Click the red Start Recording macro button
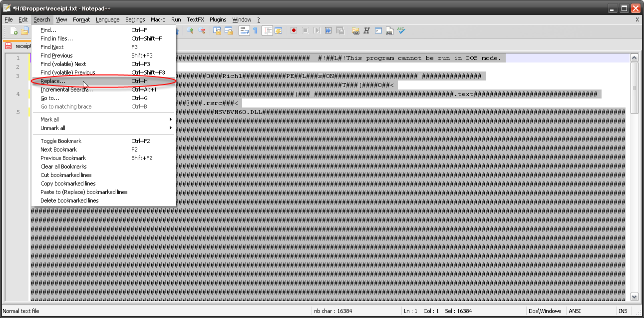This screenshot has width=644, height=318. pyautogui.click(x=294, y=30)
